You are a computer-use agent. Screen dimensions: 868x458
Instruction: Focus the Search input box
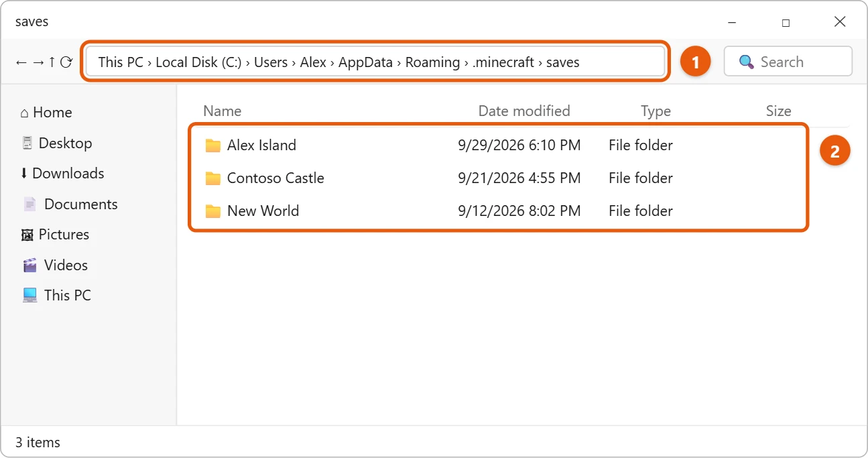[x=788, y=62]
